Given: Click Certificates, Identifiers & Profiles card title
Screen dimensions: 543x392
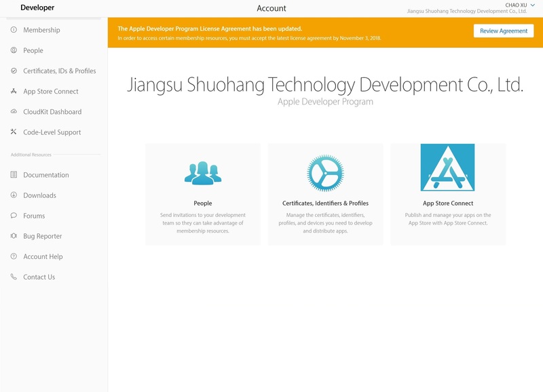Looking at the screenshot, I should [x=325, y=203].
